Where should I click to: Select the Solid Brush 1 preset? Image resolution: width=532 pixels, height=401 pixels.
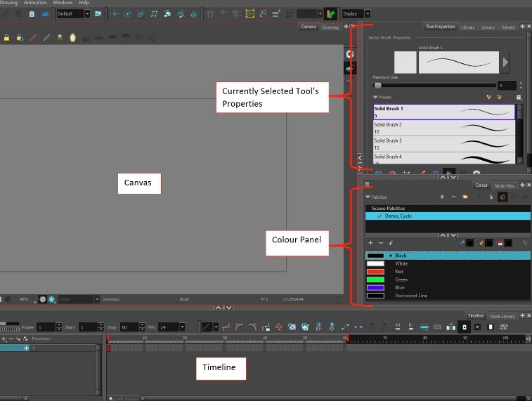(443, 112)
